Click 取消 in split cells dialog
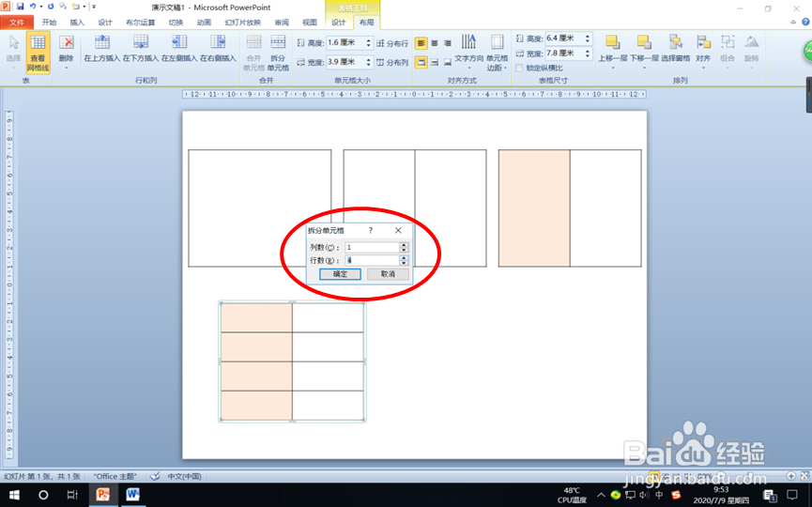This screenshot has height=507, width=812. click(x=388, y=274)
